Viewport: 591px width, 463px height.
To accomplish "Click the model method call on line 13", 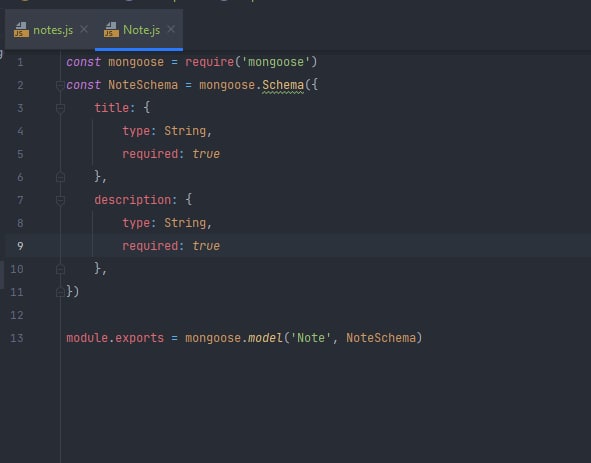I will coord(265,338).
